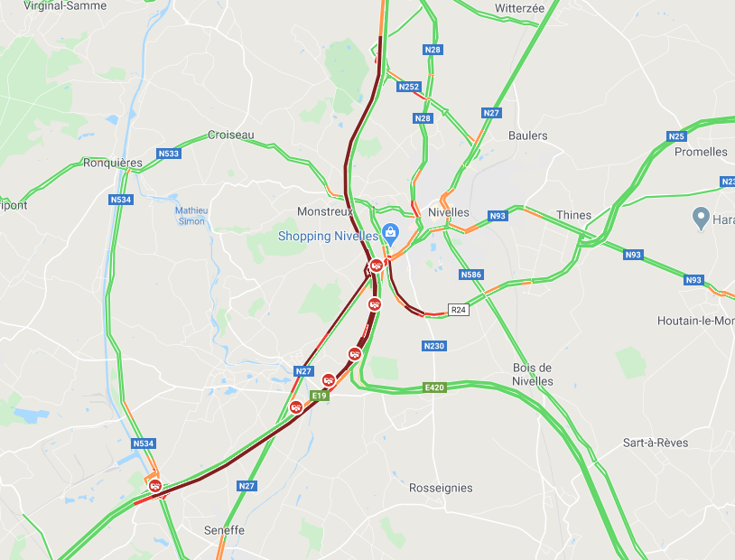
Task: Click the N230 road shield
Action: (x=434, y=346)
